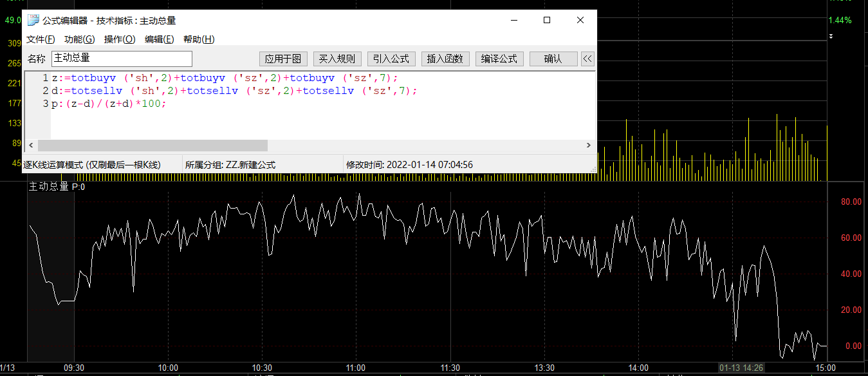Screen dimensions: 868x376
Task: Open the 操作(O) menu
Action: coord(120,39)
